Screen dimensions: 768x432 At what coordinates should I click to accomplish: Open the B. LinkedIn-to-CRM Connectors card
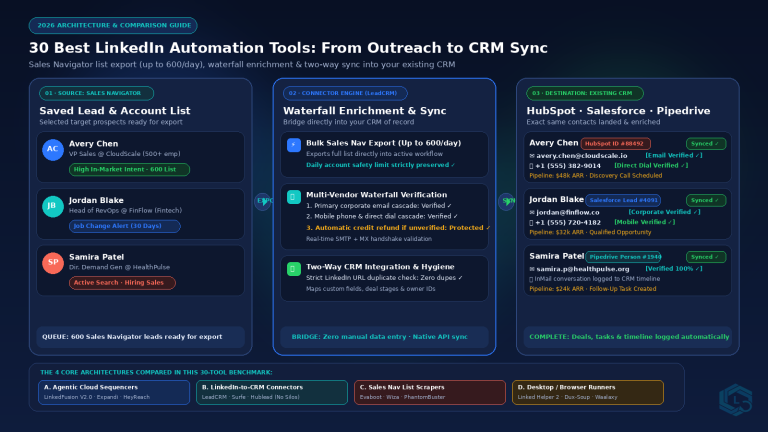point(272,392)
